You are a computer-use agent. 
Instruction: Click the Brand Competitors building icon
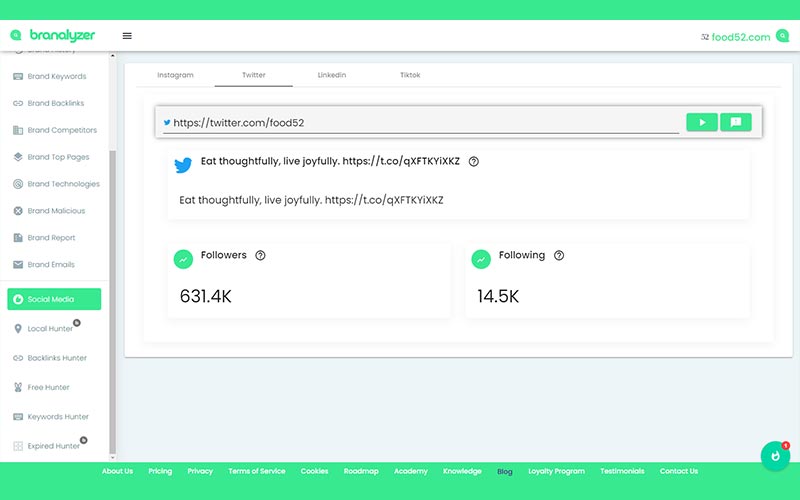[18, 130]
